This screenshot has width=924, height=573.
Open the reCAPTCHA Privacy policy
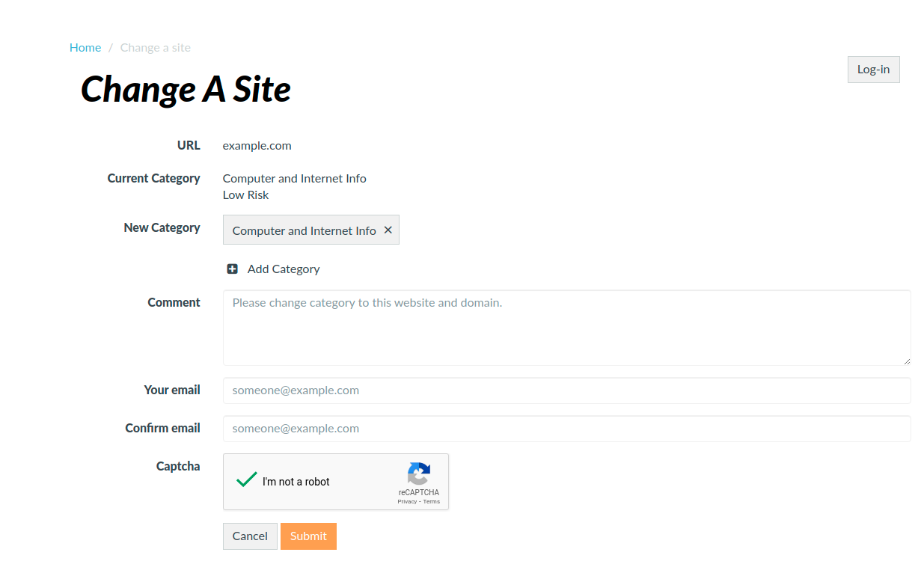click(x=407, y=501)
